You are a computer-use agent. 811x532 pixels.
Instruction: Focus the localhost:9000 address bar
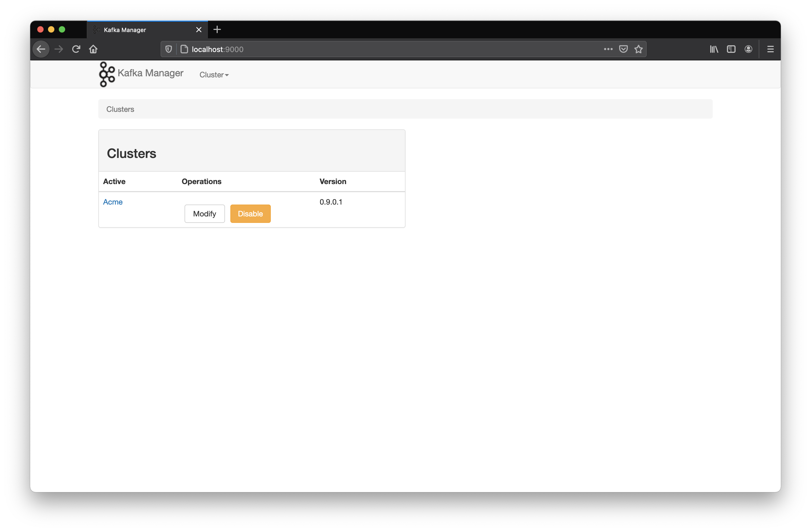point(375,49)
